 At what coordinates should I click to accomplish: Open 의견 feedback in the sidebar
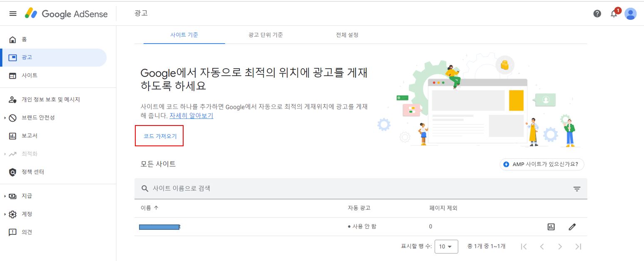(53, 232)
